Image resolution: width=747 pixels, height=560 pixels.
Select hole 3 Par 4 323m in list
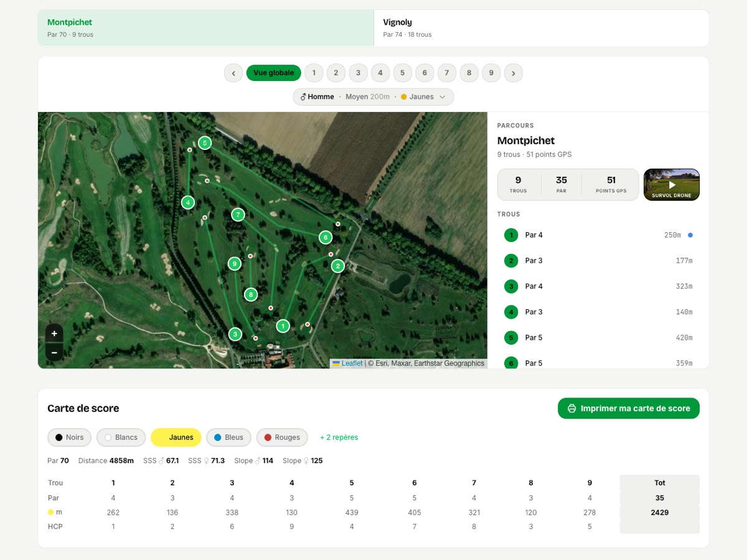pyautogui.click(x=598, y=286)
